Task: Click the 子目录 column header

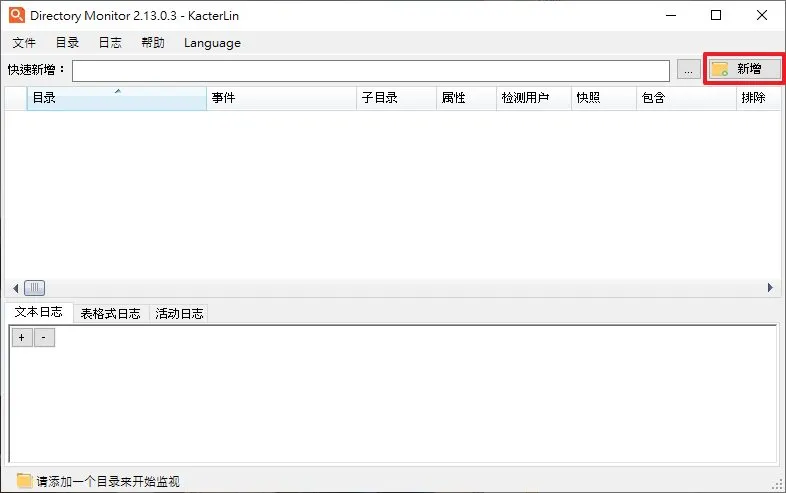Action: coord(396,98)
